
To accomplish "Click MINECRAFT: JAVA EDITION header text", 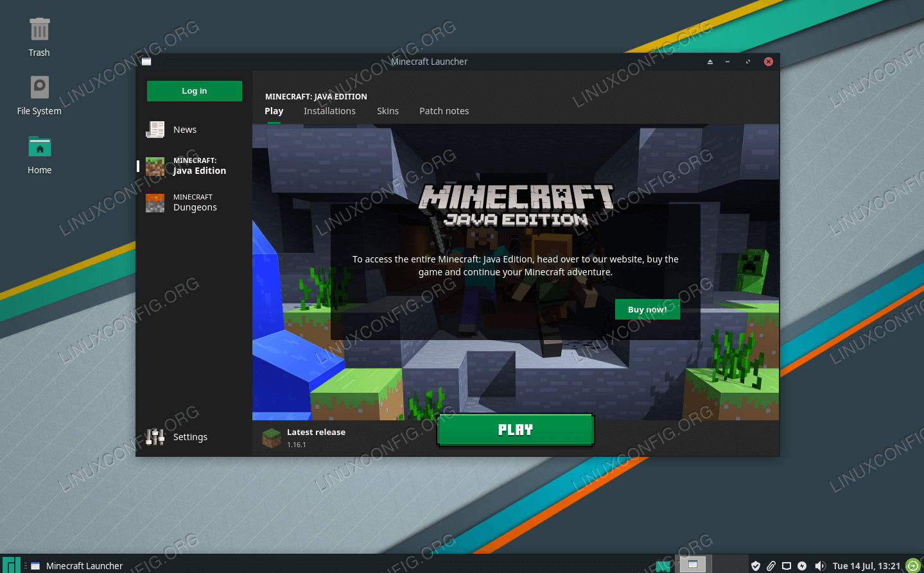I will [316, 96].
